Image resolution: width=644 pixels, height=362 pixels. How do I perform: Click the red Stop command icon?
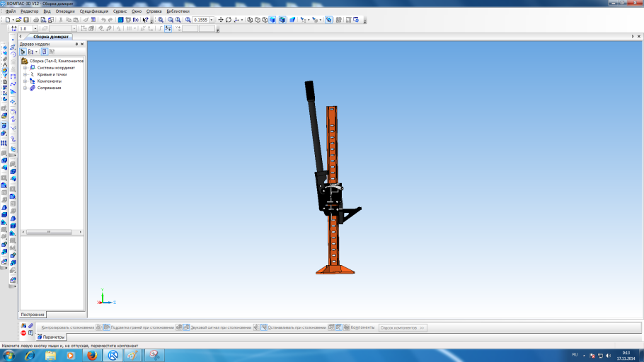(23, 333)
